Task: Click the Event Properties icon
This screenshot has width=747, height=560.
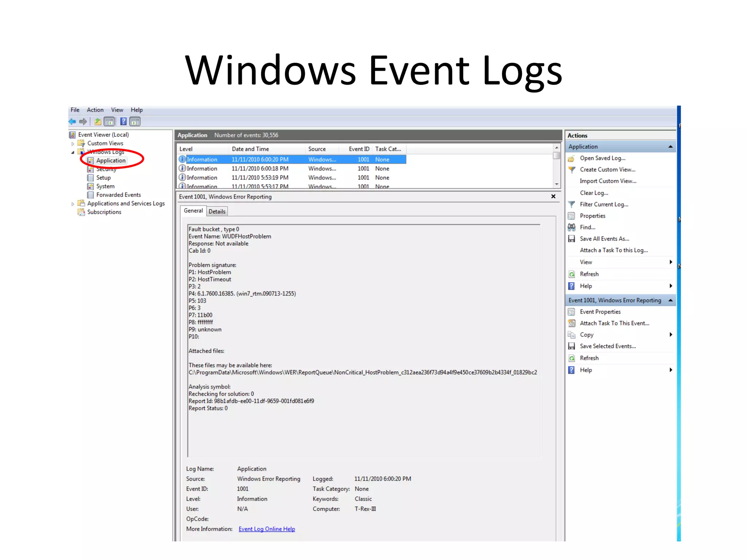Action: pos(572,312)
